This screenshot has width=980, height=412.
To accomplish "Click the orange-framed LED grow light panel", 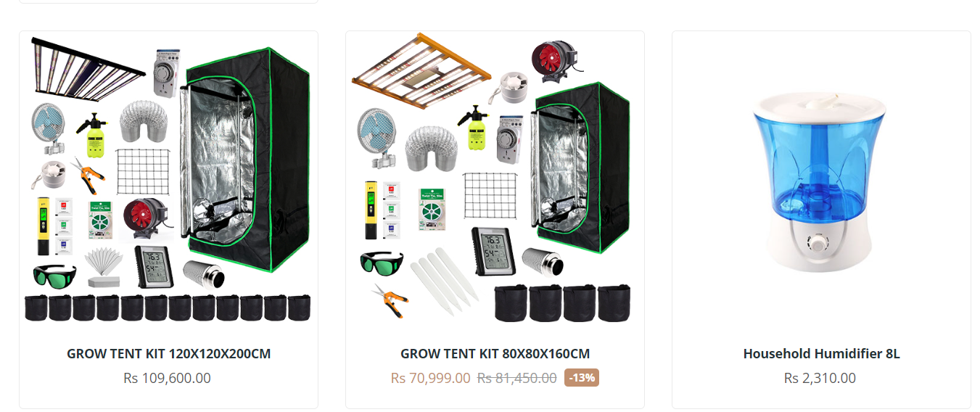I will pos(420,72).
